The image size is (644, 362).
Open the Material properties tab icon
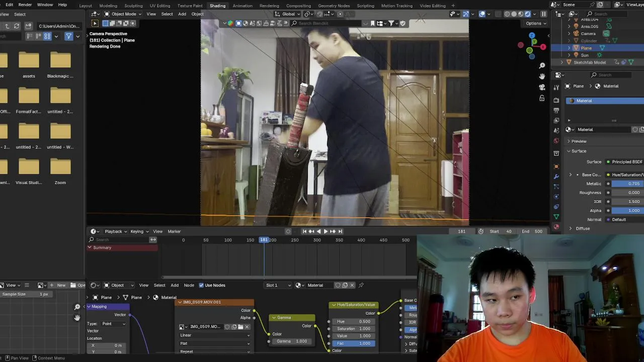click(x=556, y=227)
